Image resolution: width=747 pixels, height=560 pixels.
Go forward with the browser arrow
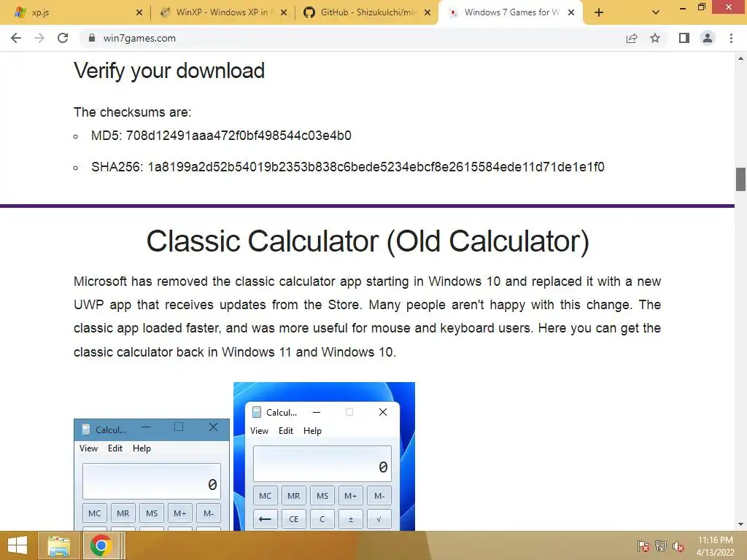click(x=39, y=38)
